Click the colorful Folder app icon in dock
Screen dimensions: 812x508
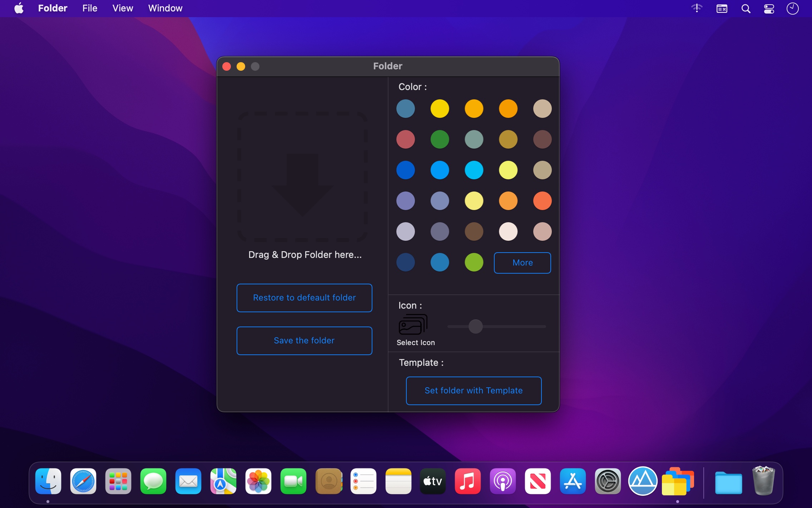[x=678, y=481]
